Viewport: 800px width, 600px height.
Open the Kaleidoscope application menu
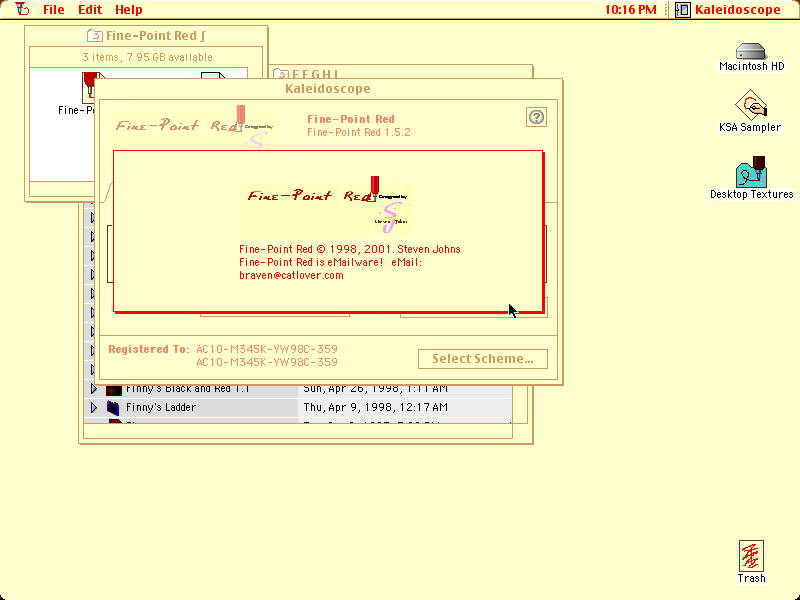729,10
